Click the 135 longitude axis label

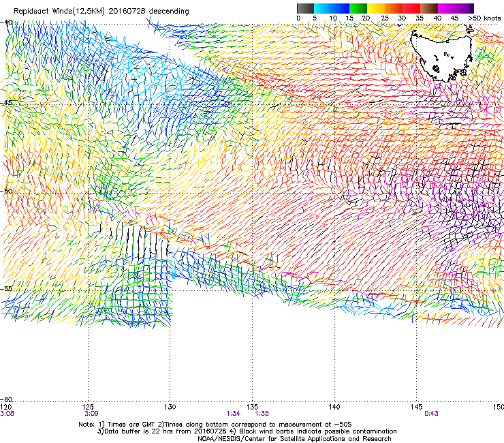click(252, 407)
